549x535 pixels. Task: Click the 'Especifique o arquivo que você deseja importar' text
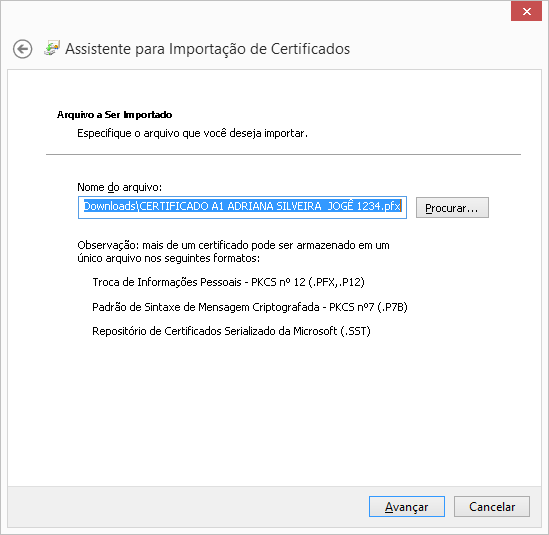coord(192,133)
